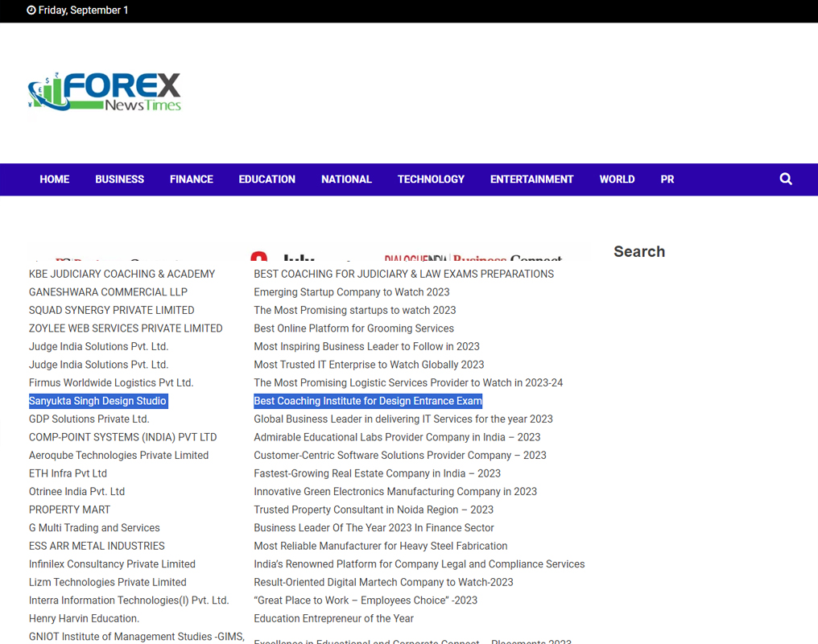Click Interra Information Technologies(I) Pvt. Ltd. text
This screenshot has width=818, height=644.
pyautogui.click(x=129, y=601)
